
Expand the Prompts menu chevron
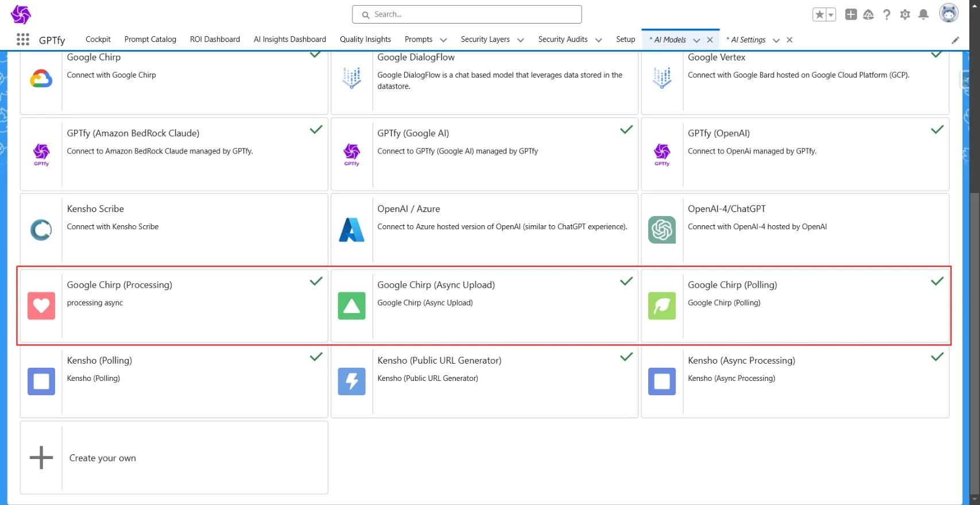tap(443, 40)
